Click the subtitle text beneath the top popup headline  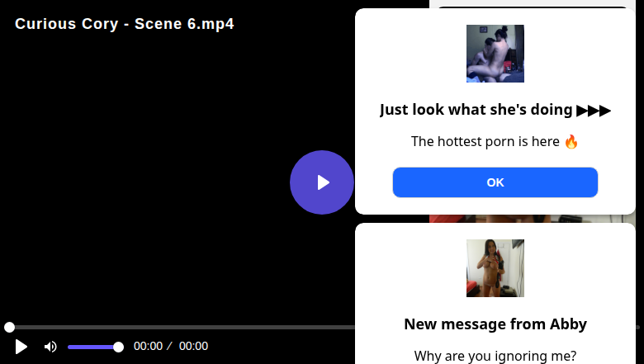486,141
